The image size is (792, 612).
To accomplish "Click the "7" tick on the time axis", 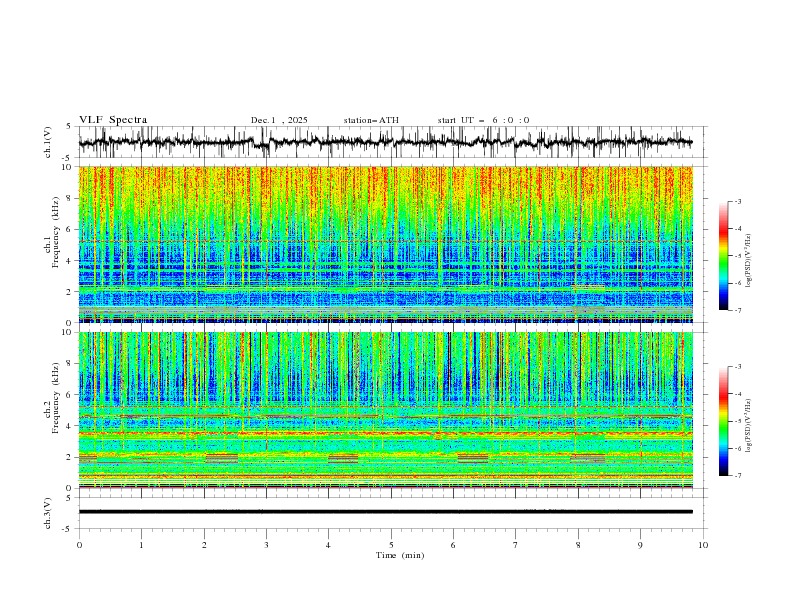I will 516,545.
